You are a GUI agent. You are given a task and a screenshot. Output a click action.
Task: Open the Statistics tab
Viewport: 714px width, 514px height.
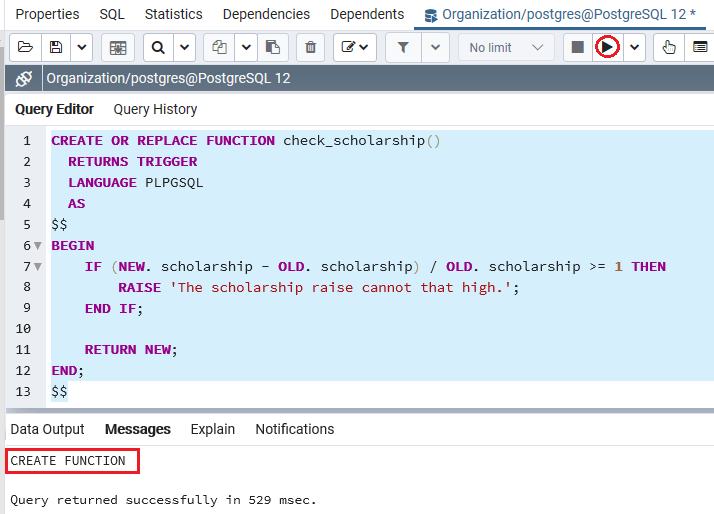point(173,14)
